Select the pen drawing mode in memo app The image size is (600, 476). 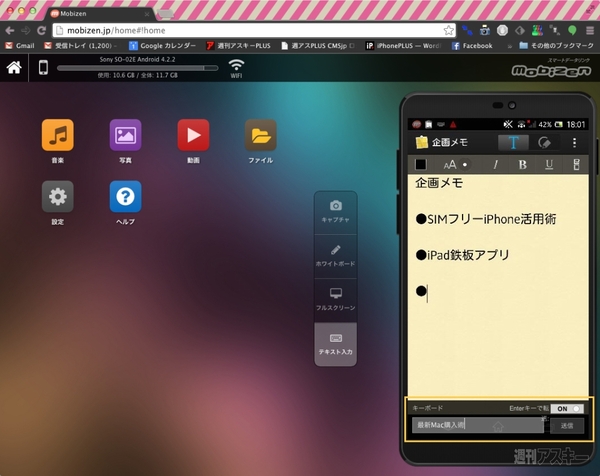point(544,143)
